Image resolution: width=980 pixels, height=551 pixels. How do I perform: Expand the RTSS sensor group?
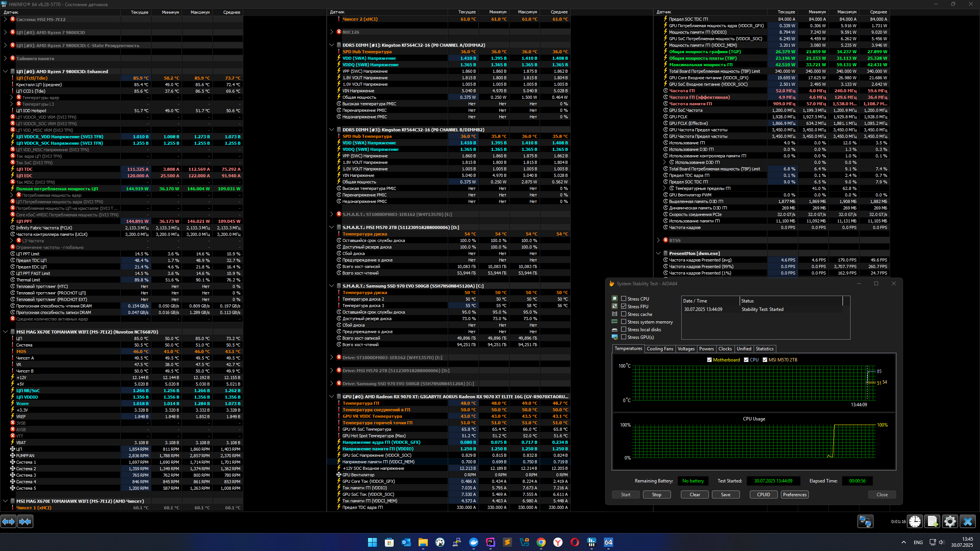coord(658,240)
